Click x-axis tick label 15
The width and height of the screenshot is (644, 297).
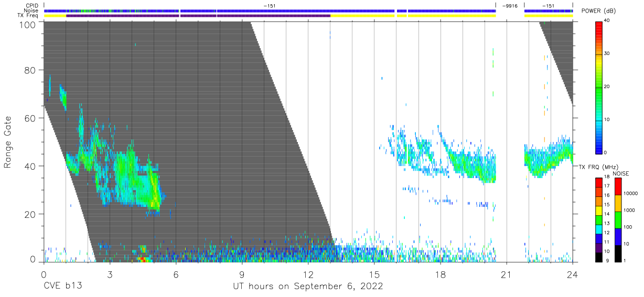[x=374, y=273]
